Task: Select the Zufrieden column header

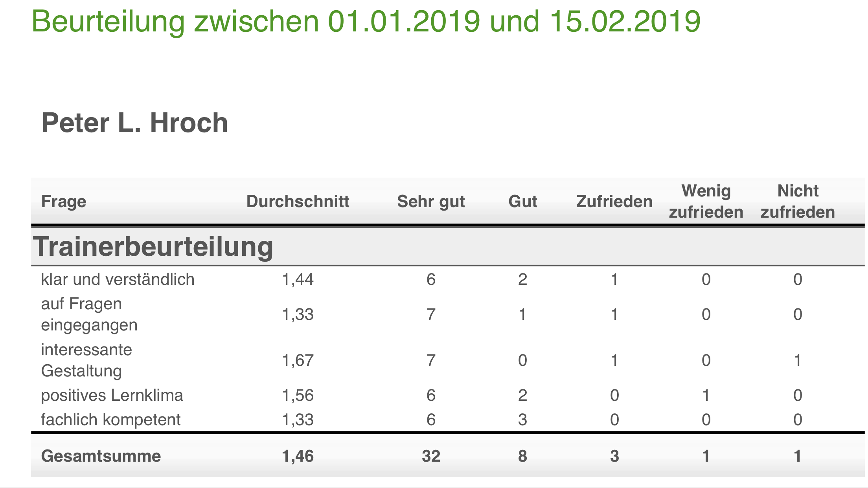Action: coord(614,202)
